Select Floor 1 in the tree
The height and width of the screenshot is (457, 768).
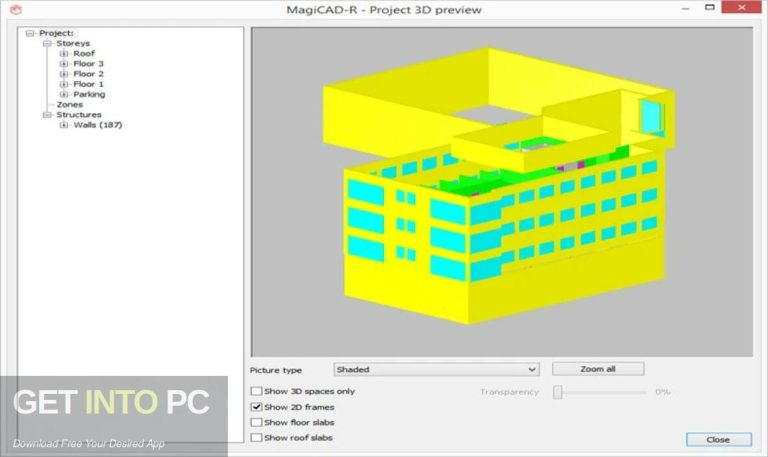click(x=89, y=84)
